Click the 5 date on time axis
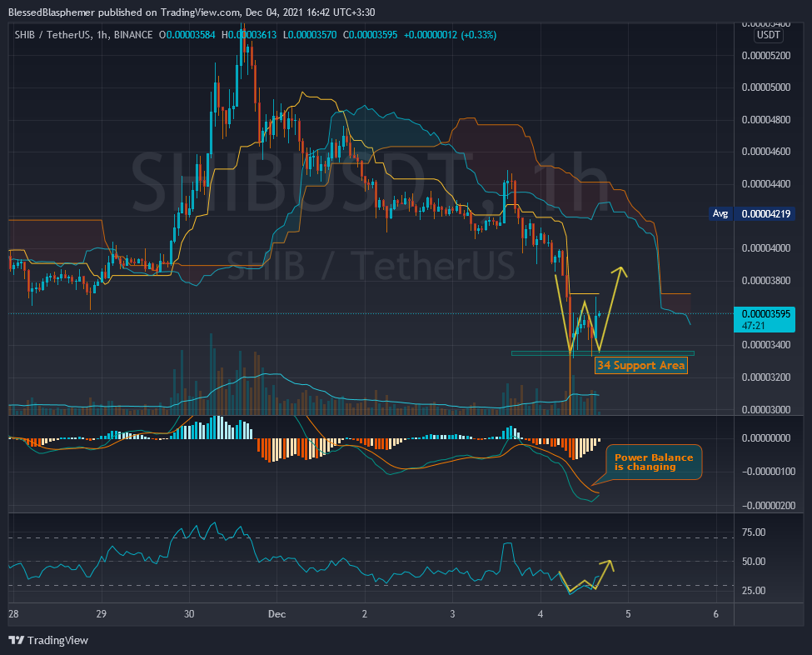812x655 pixels. pyautogui.click(x=628, y=614)
